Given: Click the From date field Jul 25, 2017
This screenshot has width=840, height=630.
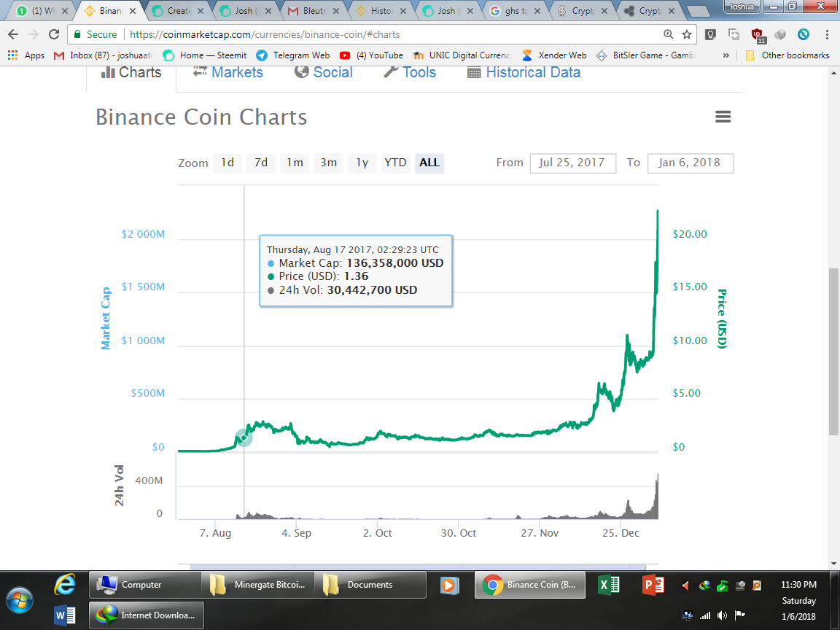Looking at the screenshot, I should [x=572, y=163].
